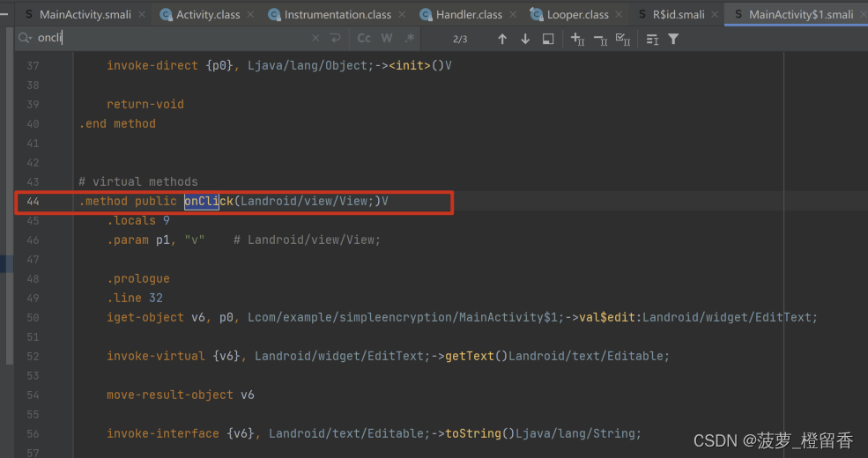Image resolution: width=868 pixels, height=458 pixels.
Task: Switch to Instrumentation.class tab
Action: (338, 14)
